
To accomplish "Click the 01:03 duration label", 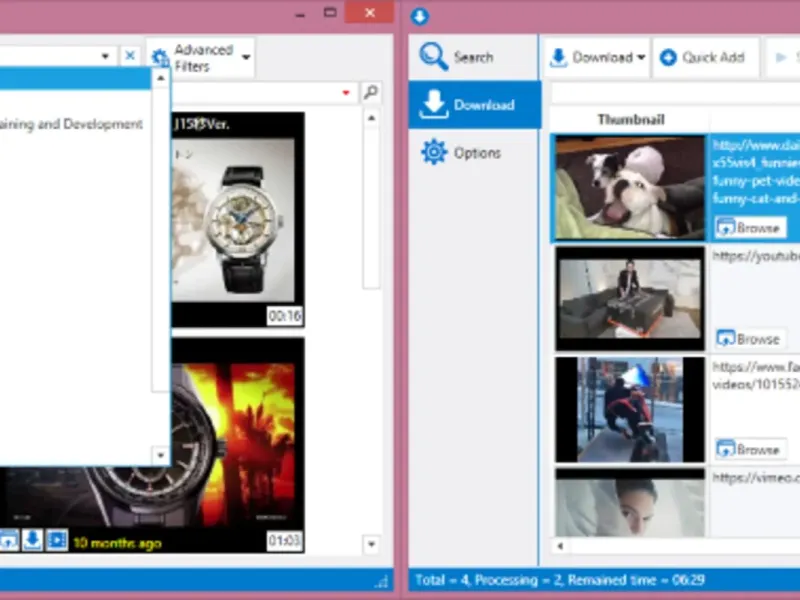I will 284,540.
